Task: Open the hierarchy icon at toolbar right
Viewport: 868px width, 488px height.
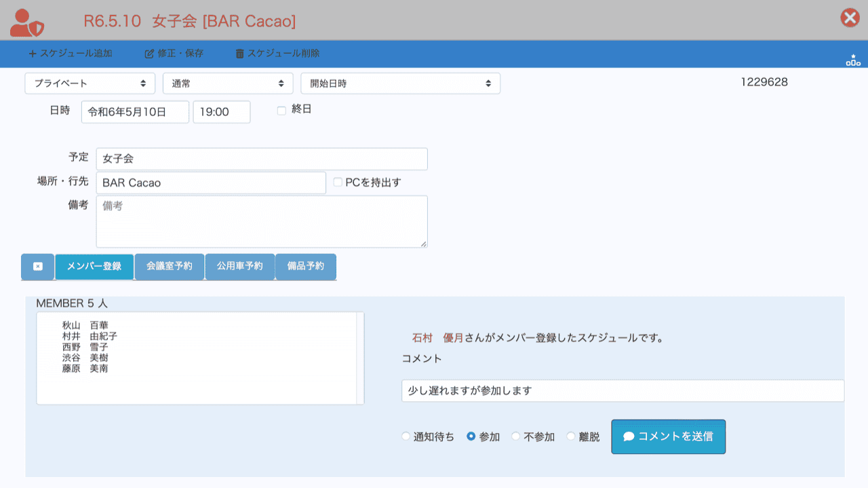Action: point(852,61)
